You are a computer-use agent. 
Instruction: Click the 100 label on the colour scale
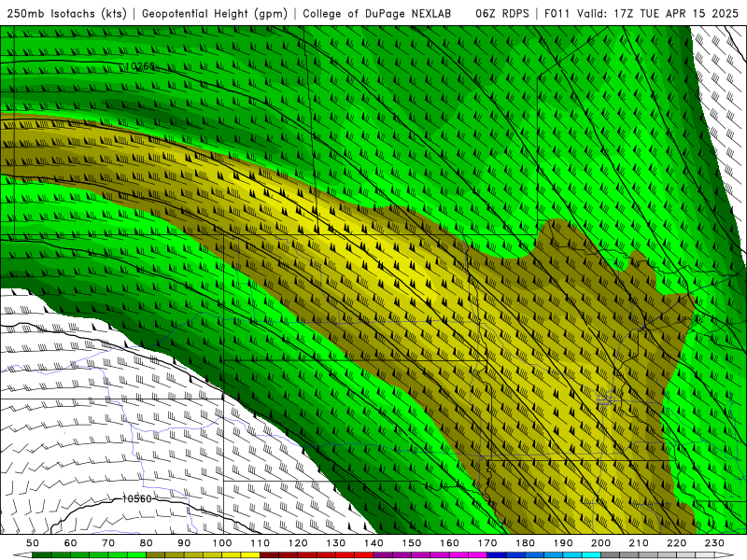click(222, 543)
